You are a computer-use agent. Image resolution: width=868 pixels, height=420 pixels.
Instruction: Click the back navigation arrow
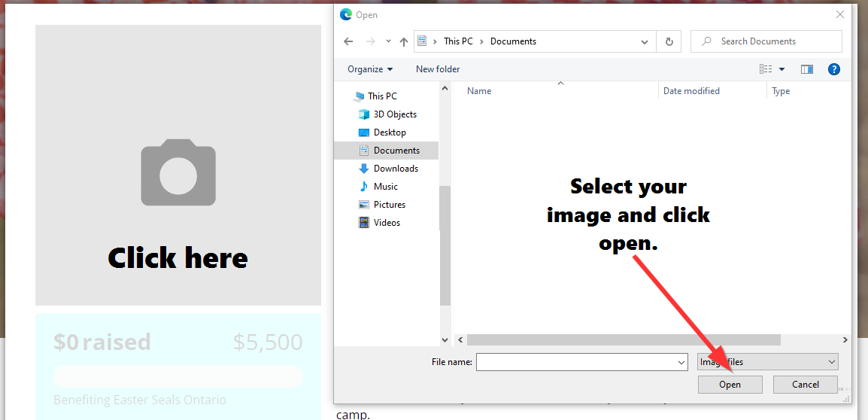point(348,41)
